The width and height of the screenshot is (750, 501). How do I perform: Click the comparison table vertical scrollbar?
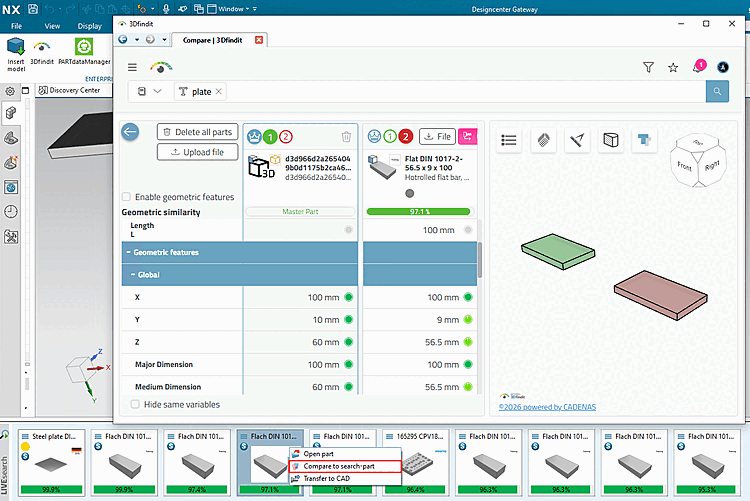479,258
